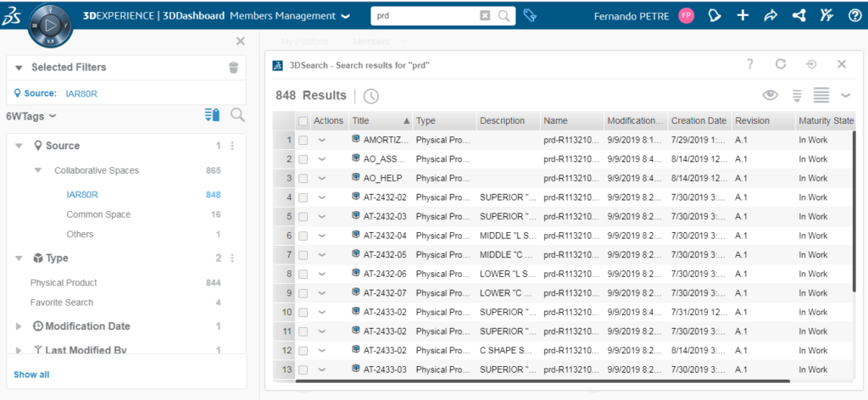Viewport: 868px width, 400px height.
Task: Open the tools icon next to Help
Action: 826,16
